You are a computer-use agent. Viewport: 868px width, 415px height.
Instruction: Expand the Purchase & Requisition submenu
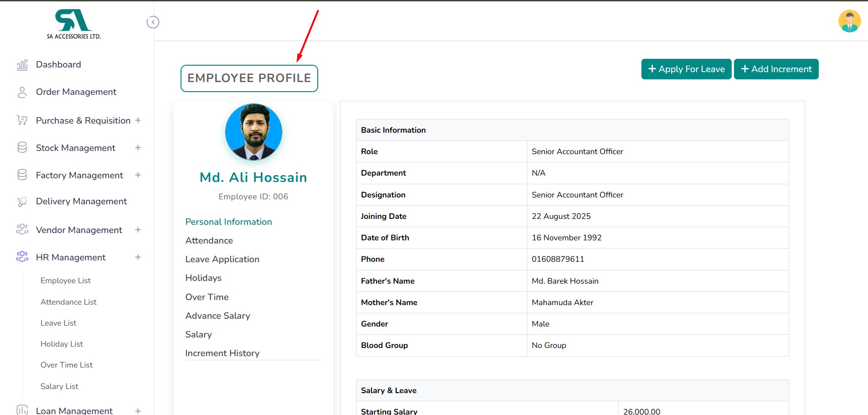138,120
